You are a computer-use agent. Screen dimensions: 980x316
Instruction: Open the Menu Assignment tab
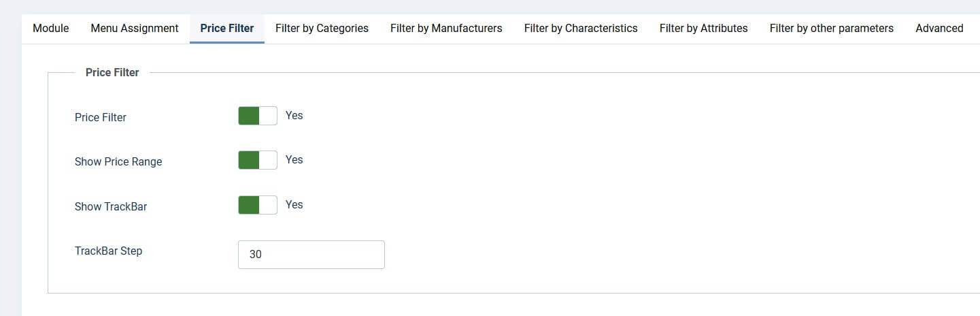pos(135,29)
